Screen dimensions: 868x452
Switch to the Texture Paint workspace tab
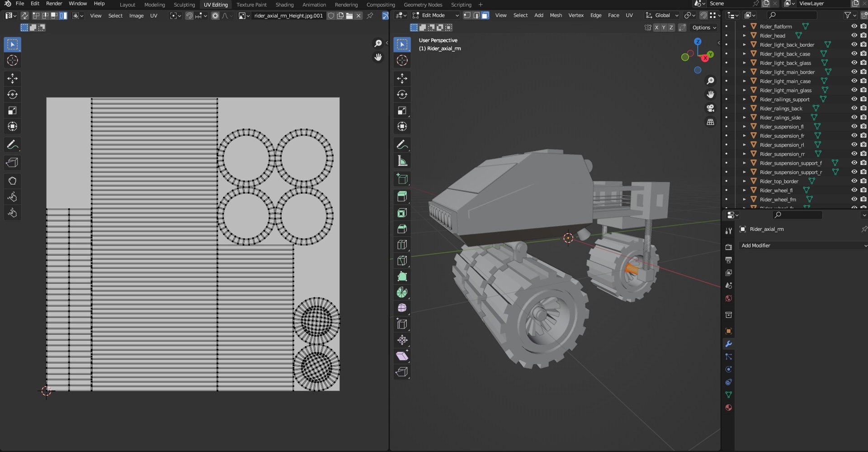[251, 5]
